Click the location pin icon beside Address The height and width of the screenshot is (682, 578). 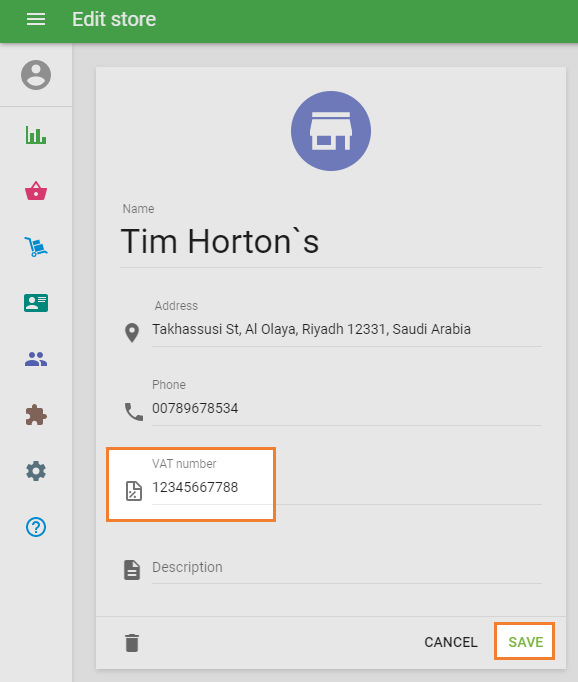[132, 333]
